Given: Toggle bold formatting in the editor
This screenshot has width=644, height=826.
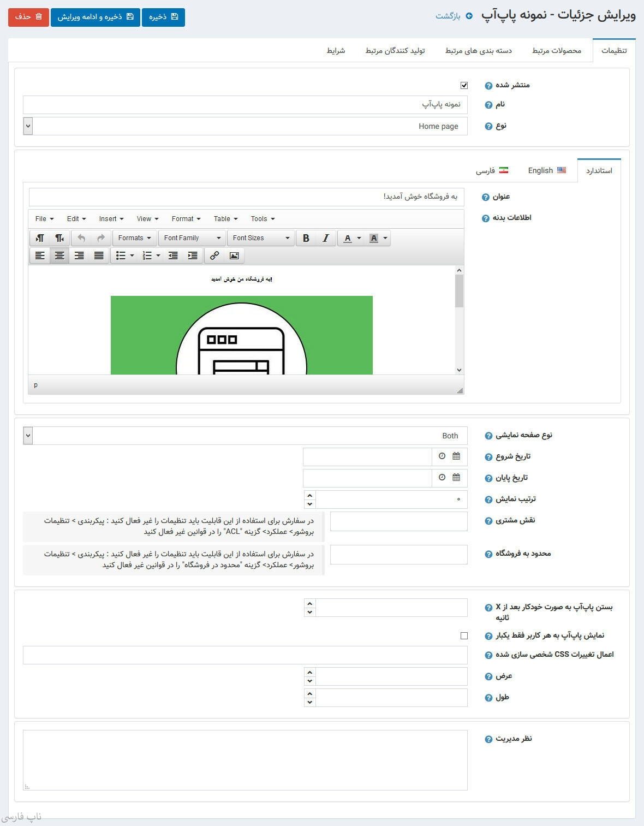Looking at the screenshot, I should click(x=306, y=238).
